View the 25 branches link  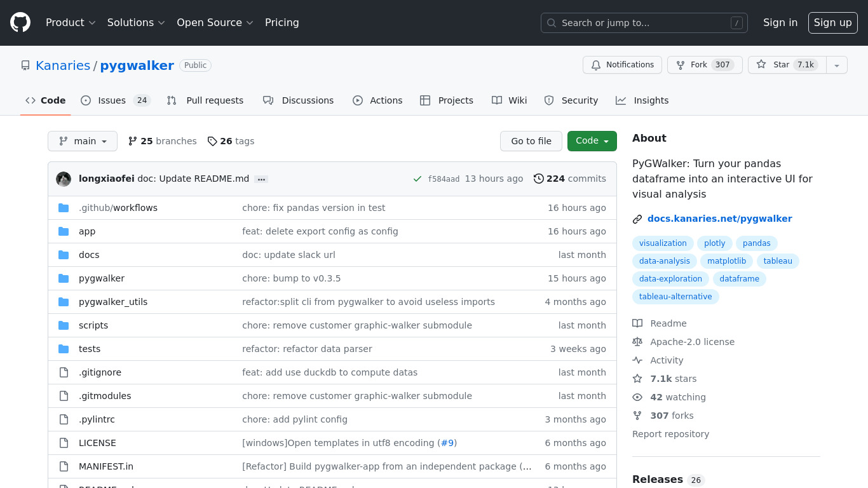[x=163, y=141]
